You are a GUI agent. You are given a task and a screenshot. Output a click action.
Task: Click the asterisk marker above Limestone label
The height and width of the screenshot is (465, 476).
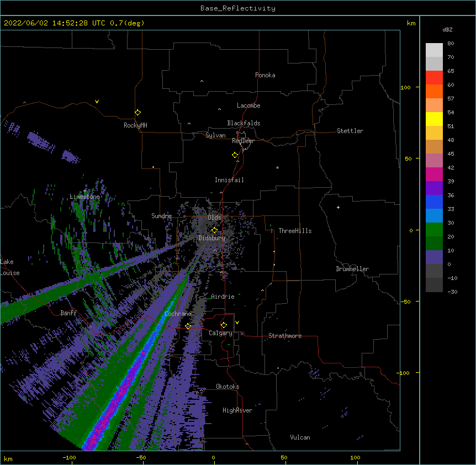[x=85, y=191]
